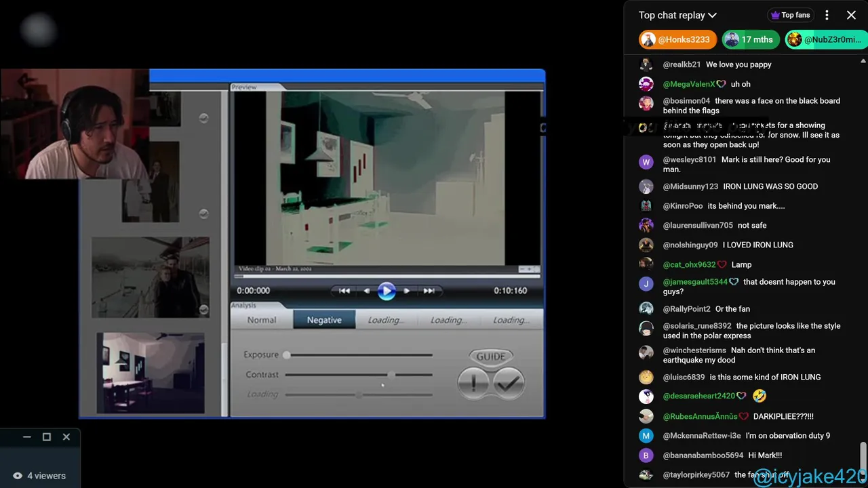Image resolution: width=868 pixels, height=488 pixels.
Task: Click username @cat_ohx9632 in chat
Action: pyautogui.click(x=690, y=264)
